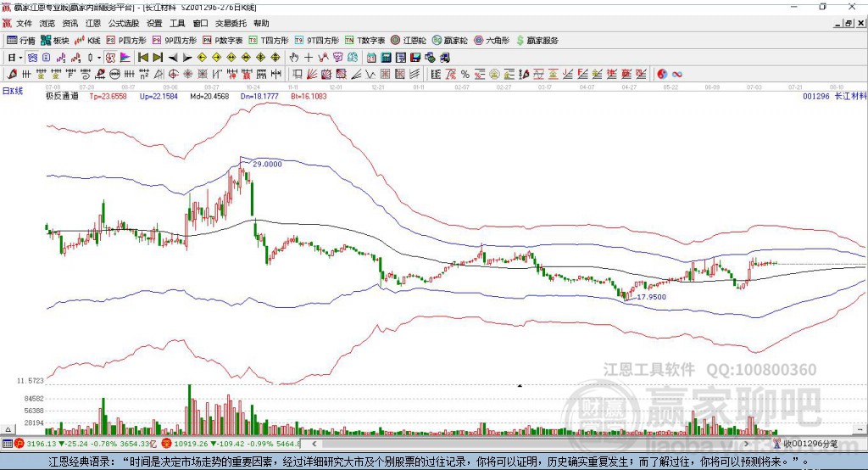Screen dimensions: 868x470
Task: Click the floppy disk save icon
Action: [x=415, y=58]
